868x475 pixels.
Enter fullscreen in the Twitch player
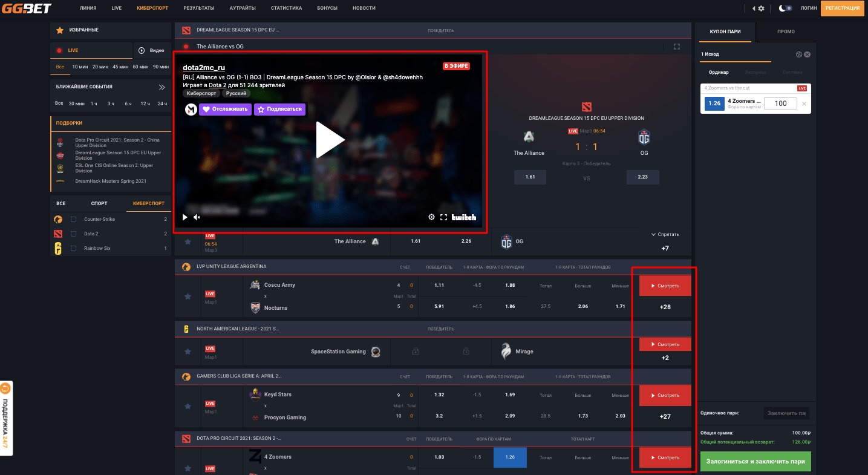pos(443,217)
